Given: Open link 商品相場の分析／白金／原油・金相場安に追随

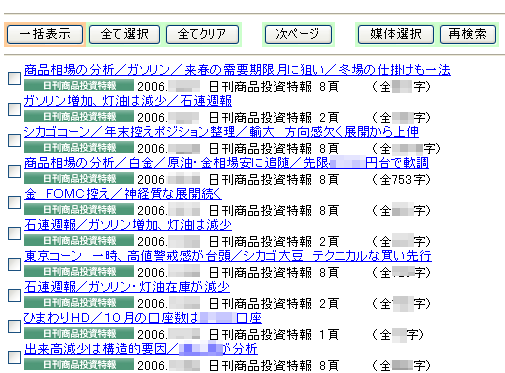Looking at the screenshot, I should (x=226, y=163).
